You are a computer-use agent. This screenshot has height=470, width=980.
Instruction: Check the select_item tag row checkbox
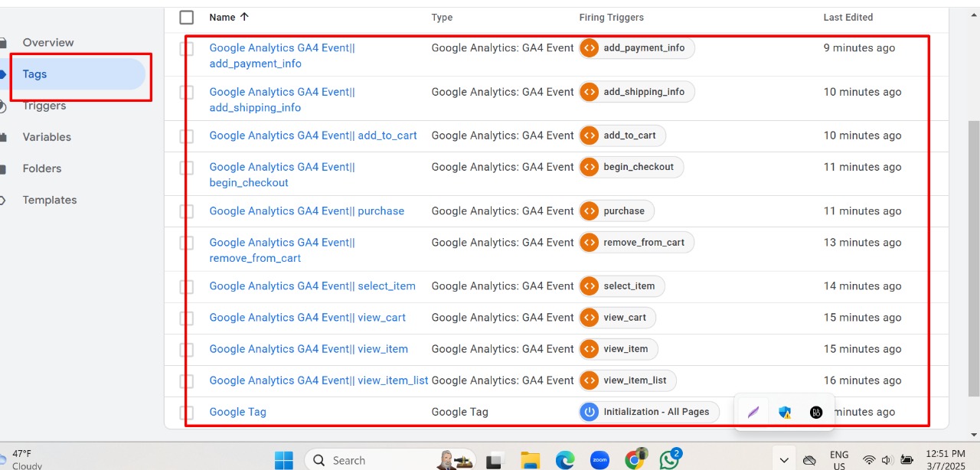(x=187, y=287)
